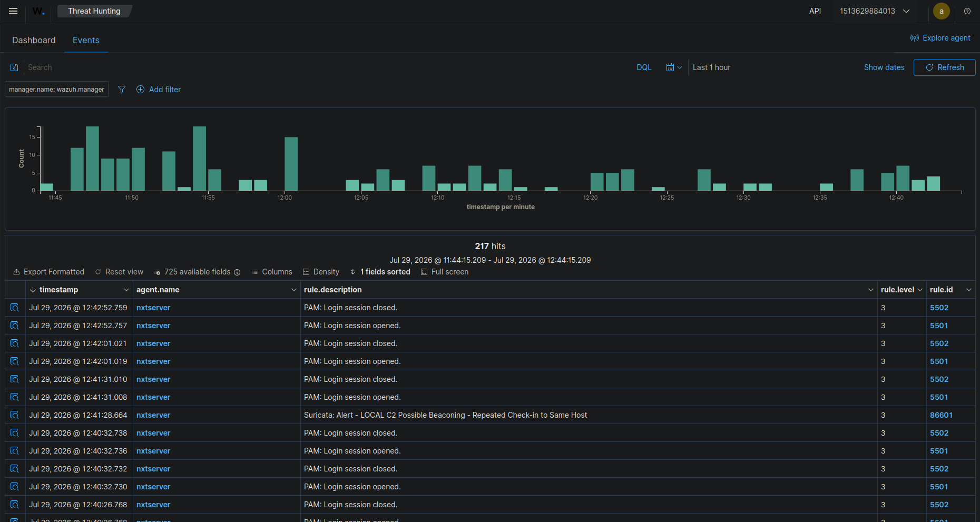Click the Wazuh logo home icon
The height and width of the screenshot is (522, 980).
[38, 11]
